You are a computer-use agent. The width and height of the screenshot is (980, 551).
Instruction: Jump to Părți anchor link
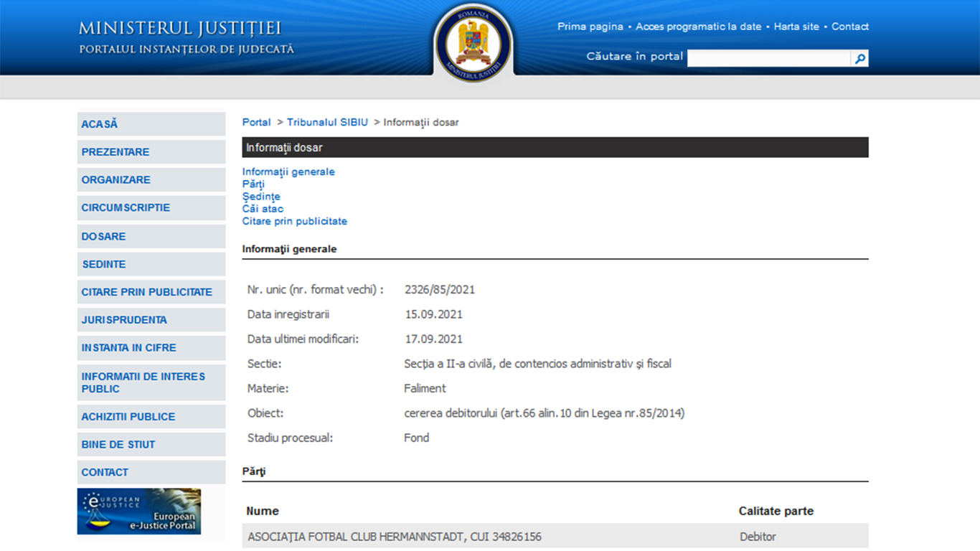(x=253, y=184)
